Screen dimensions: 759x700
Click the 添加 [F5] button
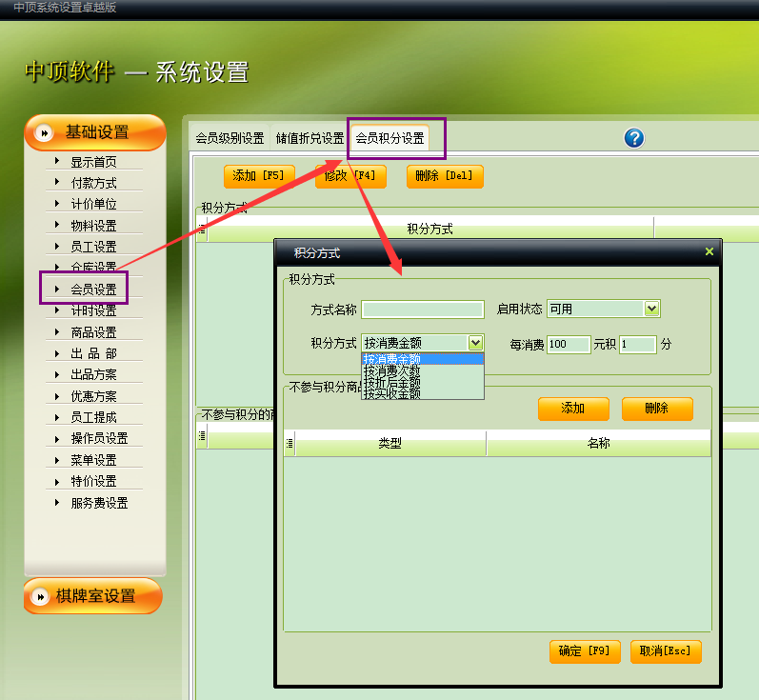coord(259,176)
